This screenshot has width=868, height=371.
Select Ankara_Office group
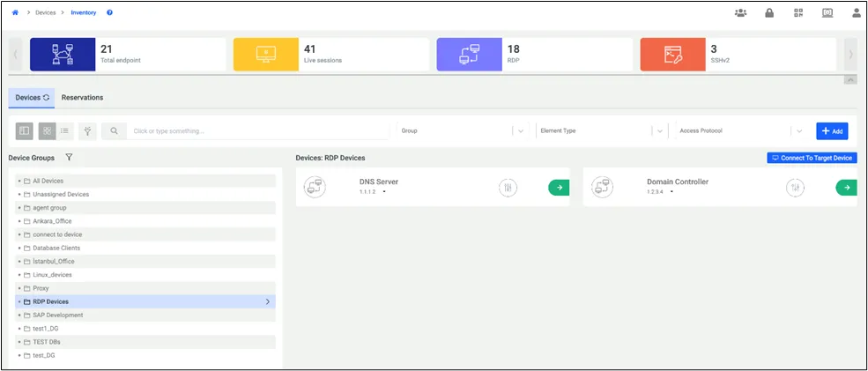coord(145,221)
